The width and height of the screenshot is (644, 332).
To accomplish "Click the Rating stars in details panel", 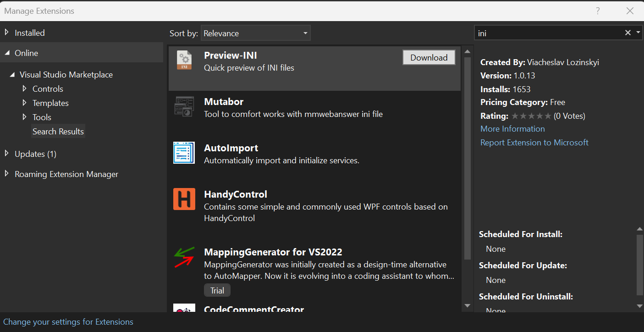I will 531,116.
